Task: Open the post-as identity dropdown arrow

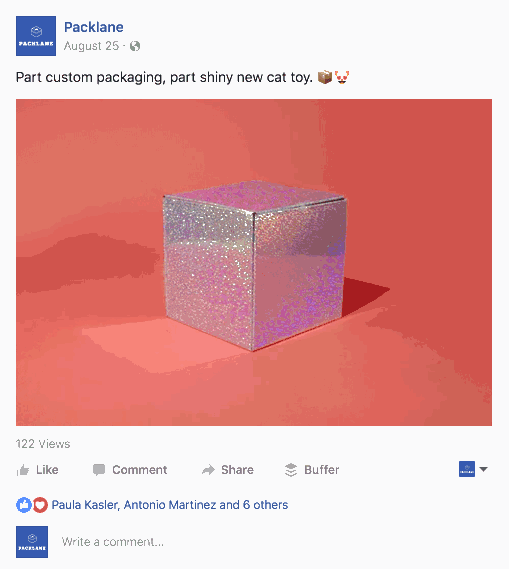Action: [483, 469]
